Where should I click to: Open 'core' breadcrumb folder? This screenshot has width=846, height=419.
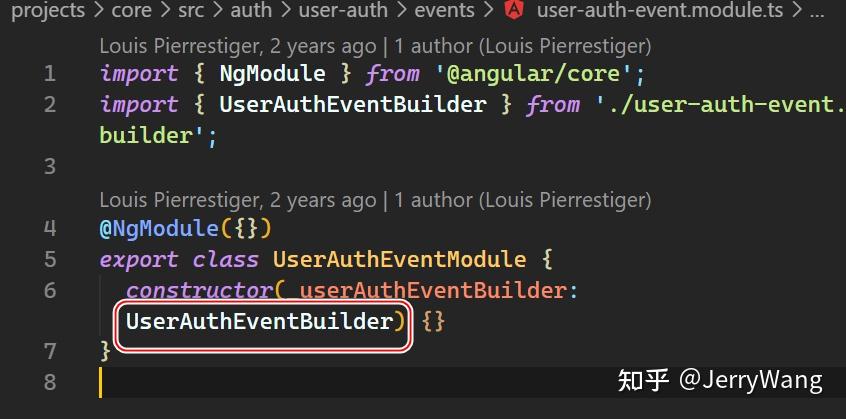[x=132, y=11]
